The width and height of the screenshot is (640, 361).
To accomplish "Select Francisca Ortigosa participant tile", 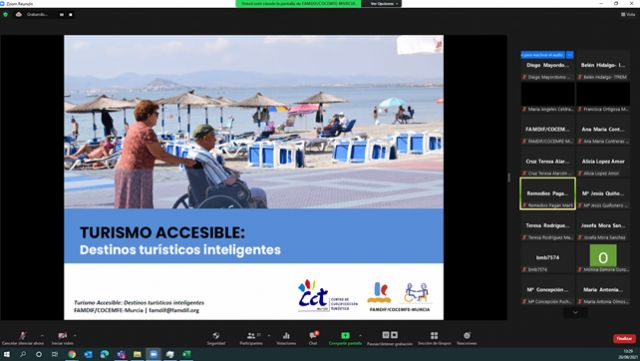I will [x=603, y=97].
